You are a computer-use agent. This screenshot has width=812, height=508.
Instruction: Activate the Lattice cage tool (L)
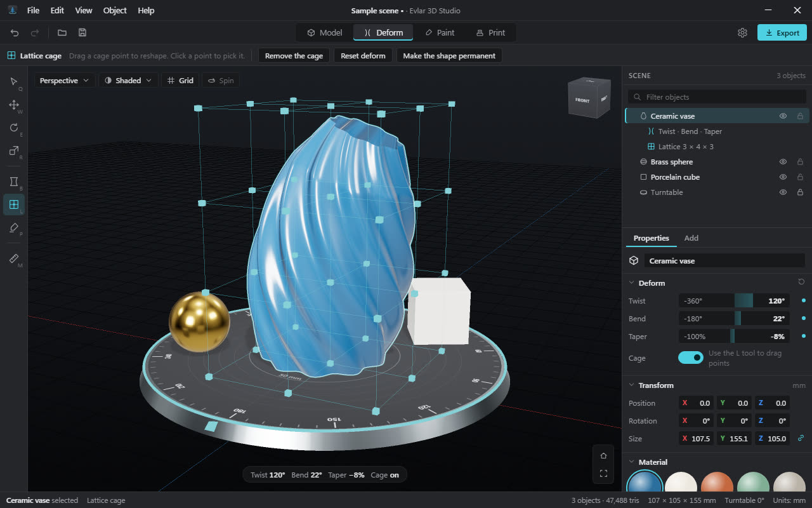pyautogui.click(x=14, y=205)
